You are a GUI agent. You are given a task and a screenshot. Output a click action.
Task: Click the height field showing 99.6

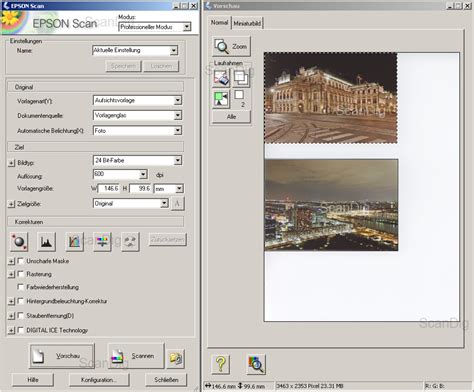[x=140, y=189]
